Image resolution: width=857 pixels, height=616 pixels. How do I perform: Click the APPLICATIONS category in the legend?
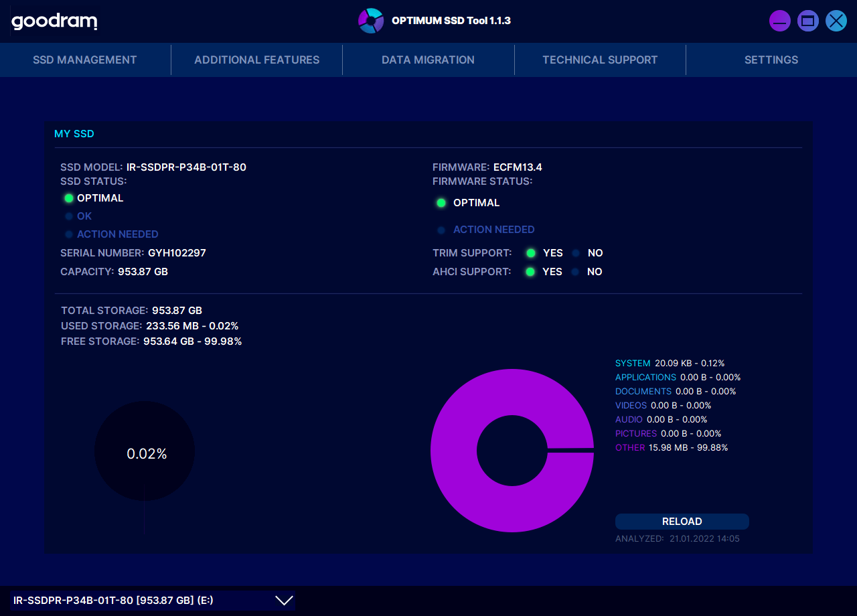click(x=645, y=377)
